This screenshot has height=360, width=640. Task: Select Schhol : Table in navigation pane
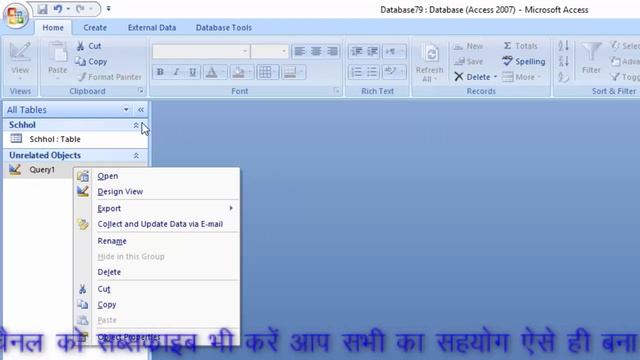[x=75, y=139]
